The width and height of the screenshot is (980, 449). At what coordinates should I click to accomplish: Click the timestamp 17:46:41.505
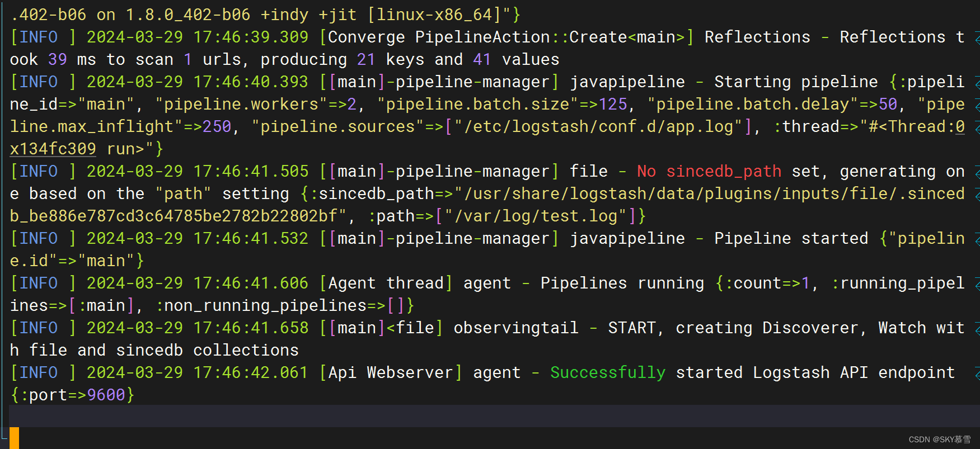251,171
